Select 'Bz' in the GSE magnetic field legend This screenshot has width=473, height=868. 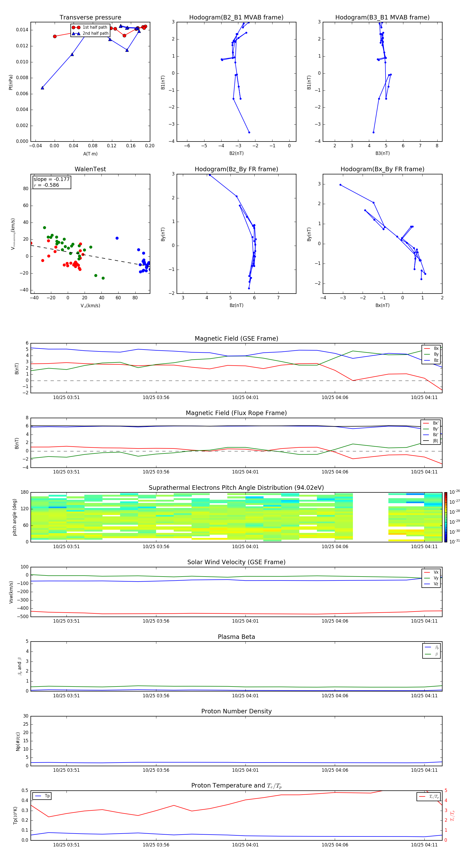431,360
